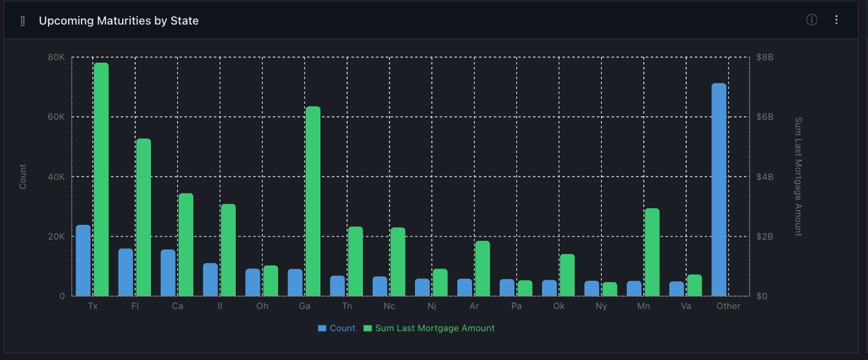Toggle the Count legend series

click(342, 328)
